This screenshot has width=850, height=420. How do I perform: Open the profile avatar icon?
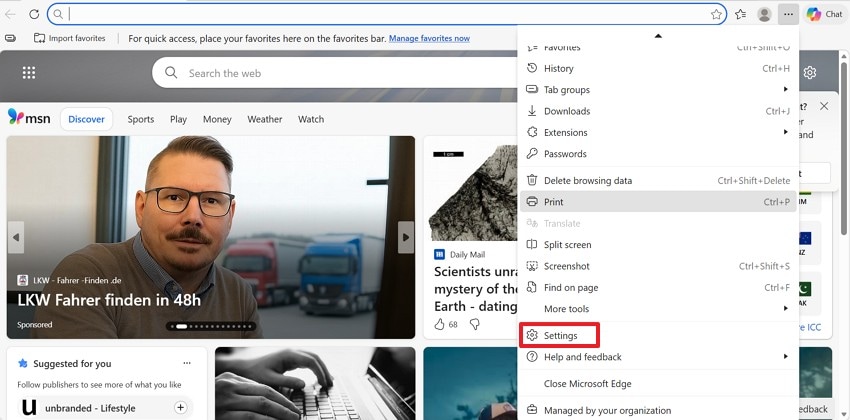[x=764, y=15]
